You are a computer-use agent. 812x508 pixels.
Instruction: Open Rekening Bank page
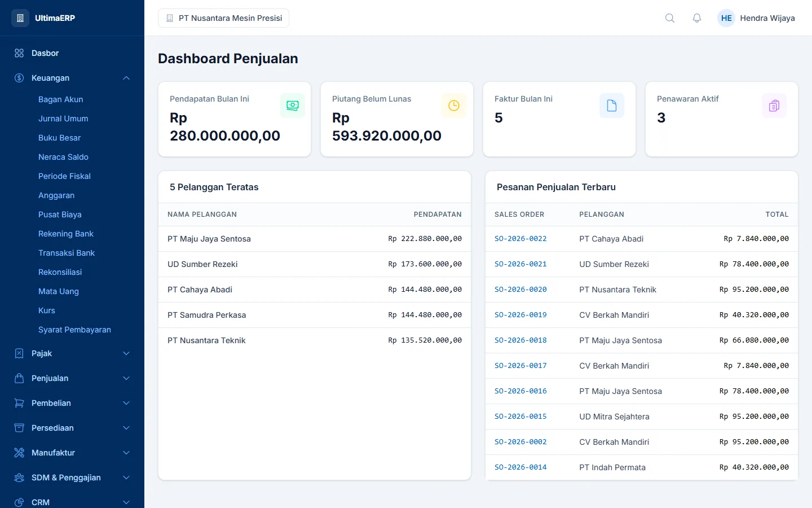point(66,234)
